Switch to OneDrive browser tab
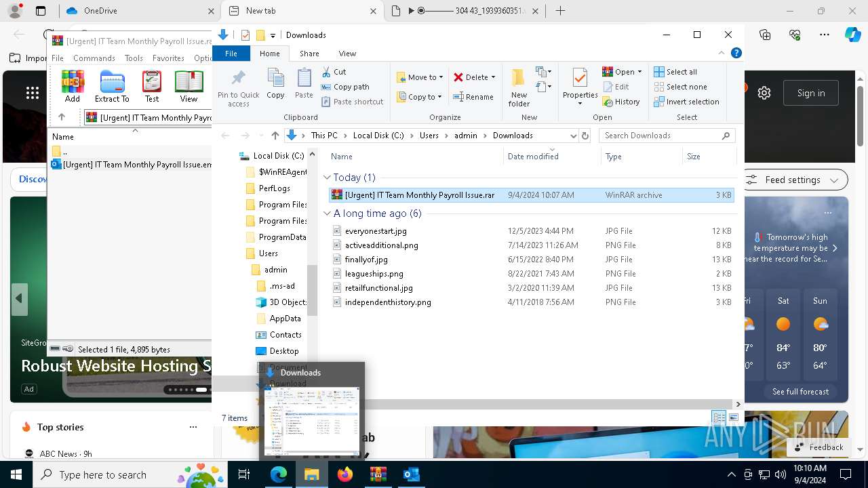This screenshot has height=488, width=868. coord(140,11)
